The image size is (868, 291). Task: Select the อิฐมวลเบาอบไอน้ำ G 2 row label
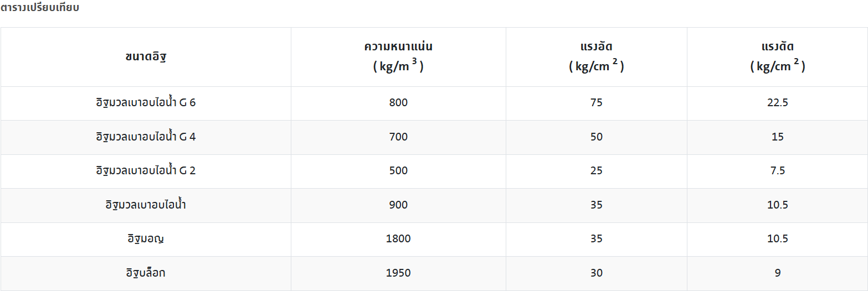146,171
